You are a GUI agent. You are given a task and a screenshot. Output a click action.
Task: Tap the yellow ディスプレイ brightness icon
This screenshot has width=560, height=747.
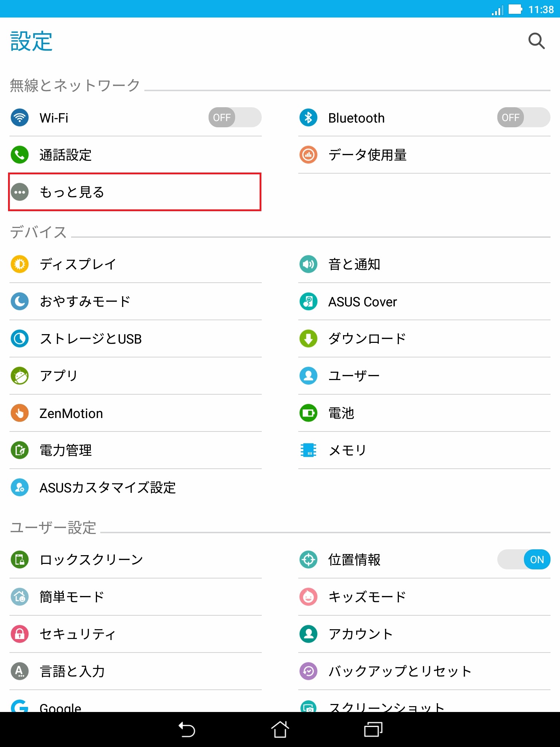(20, 264)
